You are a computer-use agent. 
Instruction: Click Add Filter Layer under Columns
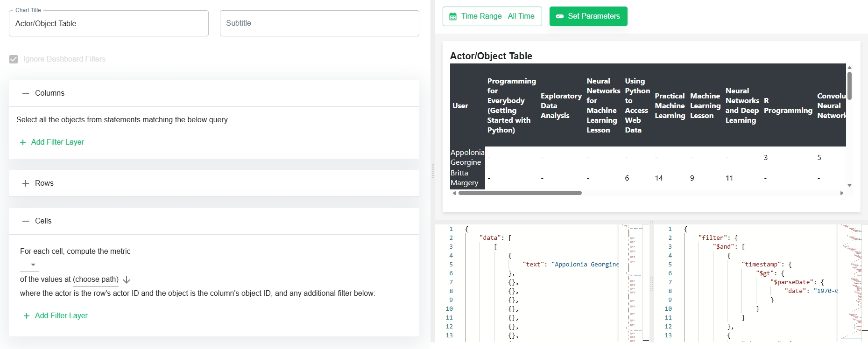point(57,142)
